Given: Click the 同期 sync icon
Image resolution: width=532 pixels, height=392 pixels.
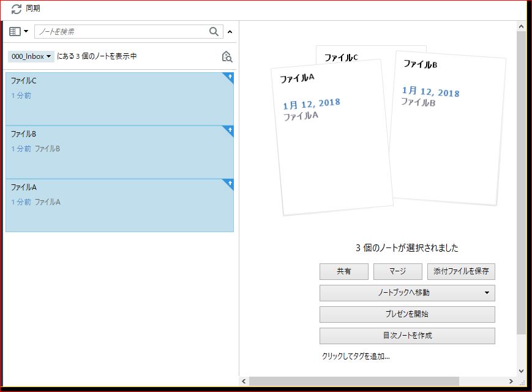Looking at the screenshot, I should coord(16,9).
